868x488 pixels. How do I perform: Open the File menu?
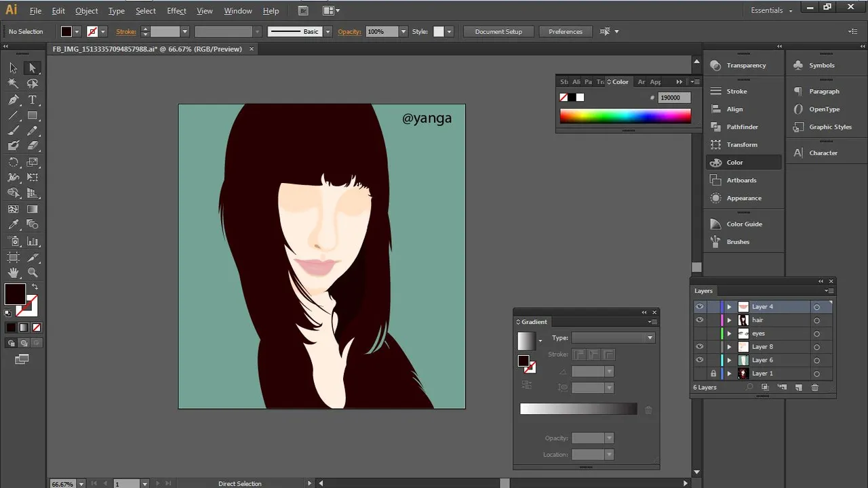click(36, 11)
